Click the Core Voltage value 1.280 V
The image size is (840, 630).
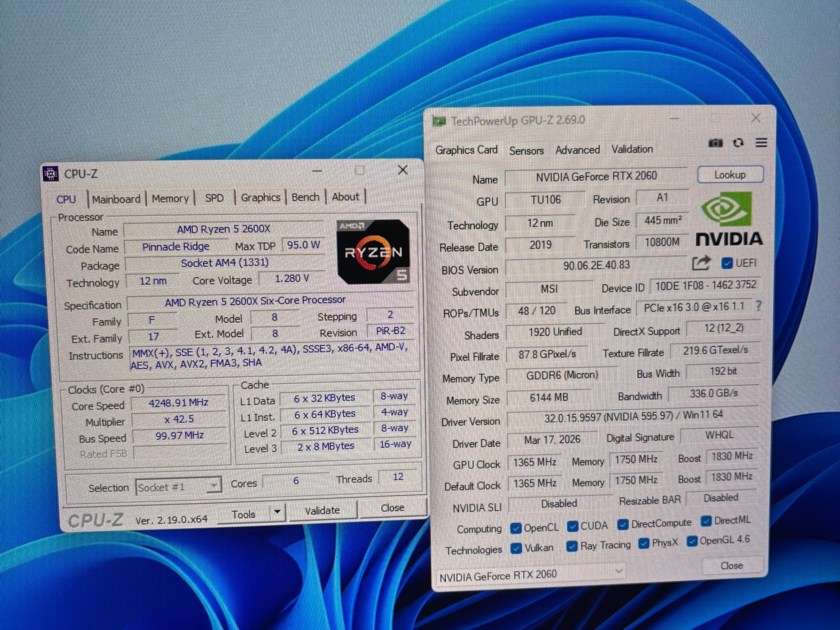[292, 278]
